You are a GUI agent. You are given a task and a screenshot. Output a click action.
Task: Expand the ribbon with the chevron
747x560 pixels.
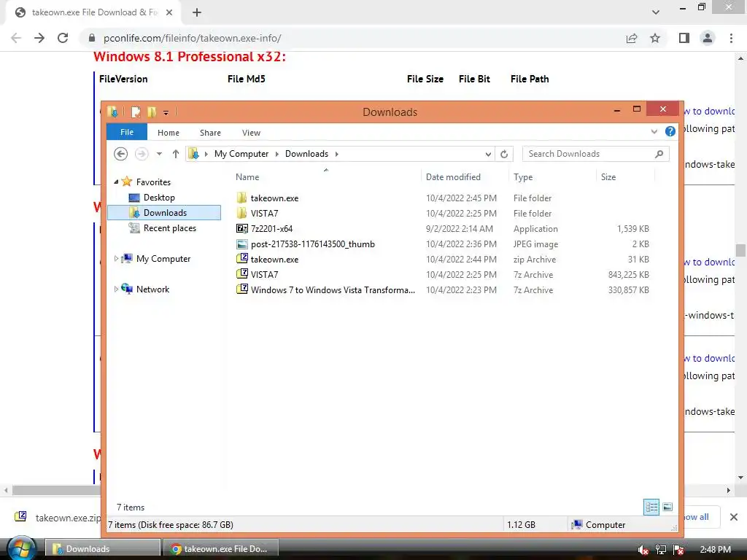[x=654, y=131]
